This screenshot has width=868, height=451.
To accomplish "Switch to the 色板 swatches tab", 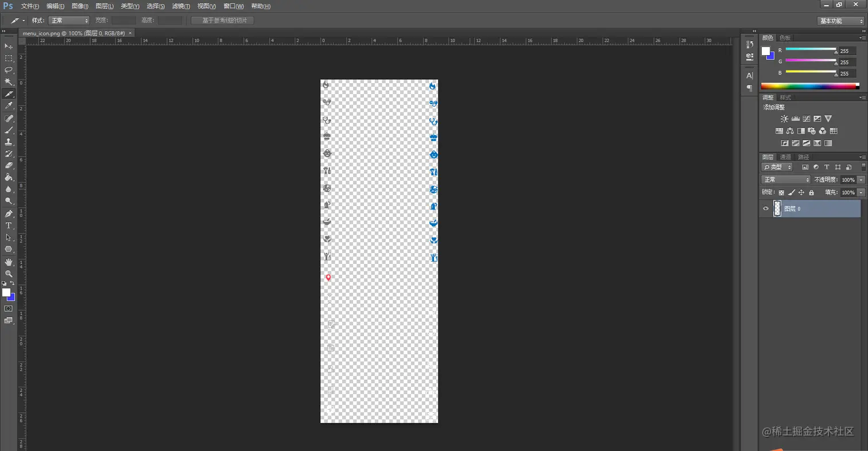I will click(x=785, y=38).
